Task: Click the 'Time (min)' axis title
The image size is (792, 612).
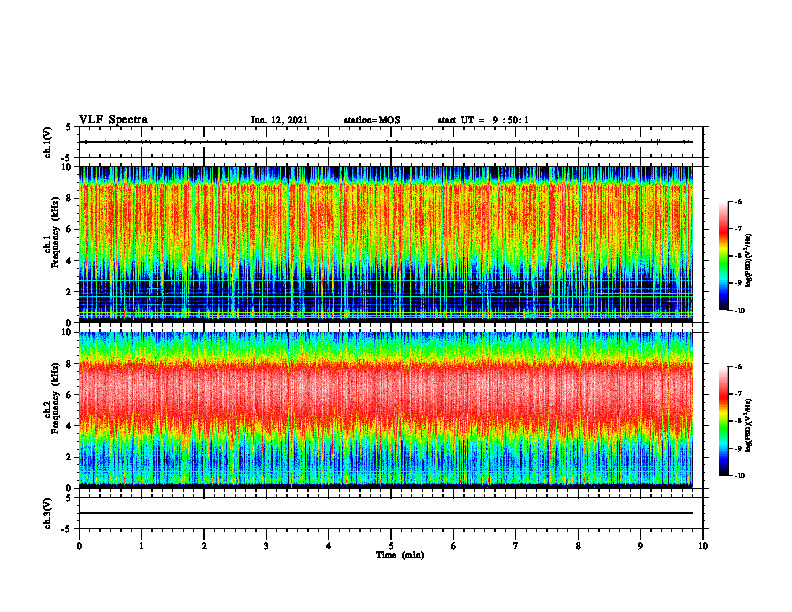Action: (x=400, y=555)
